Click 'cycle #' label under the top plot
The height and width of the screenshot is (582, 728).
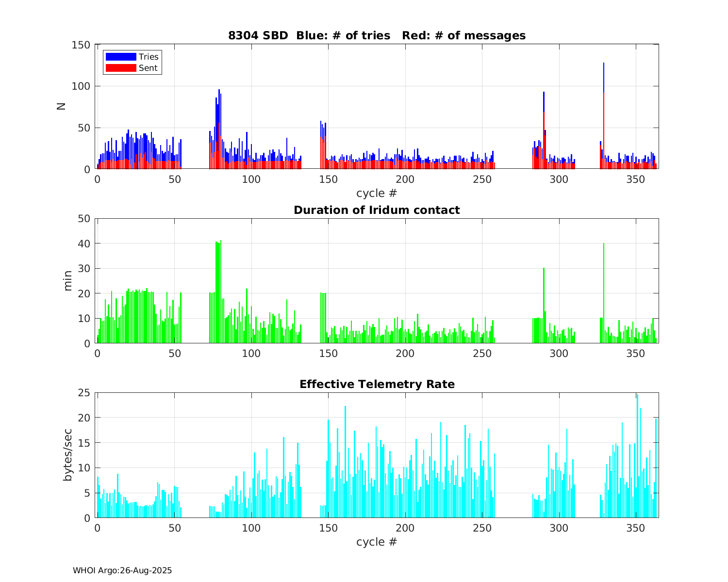tap(377, 193)
